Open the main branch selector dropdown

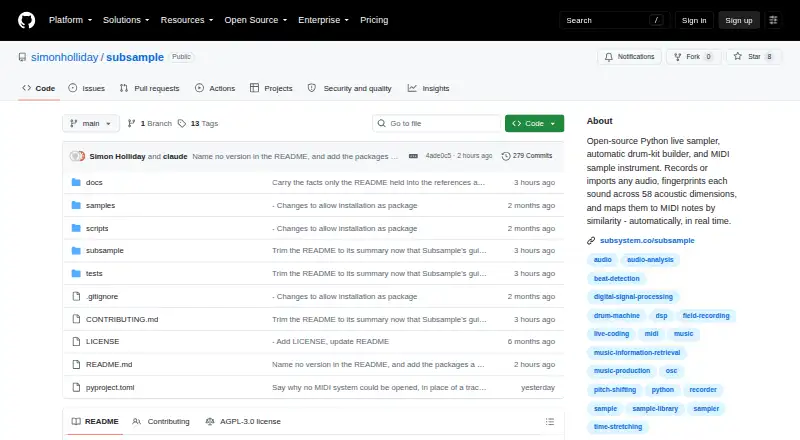tap(91, 124)
